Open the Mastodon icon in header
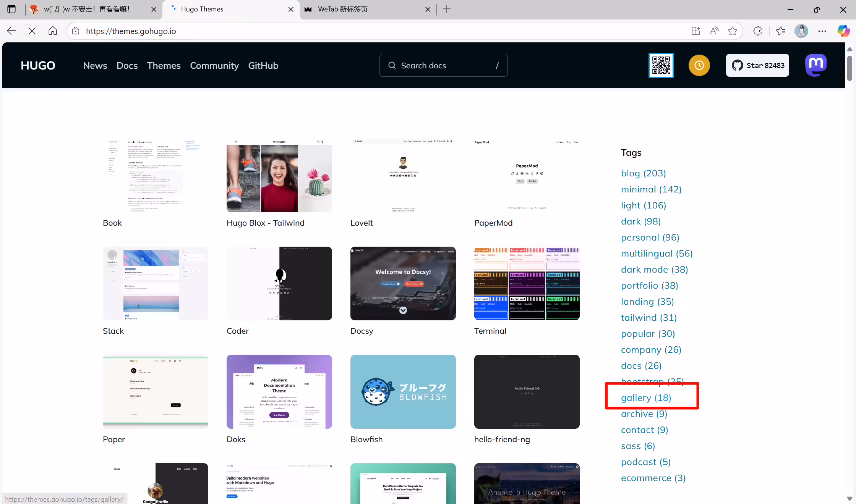The width and height of the screenshot is (856, 504). click(x=816, y=65)
